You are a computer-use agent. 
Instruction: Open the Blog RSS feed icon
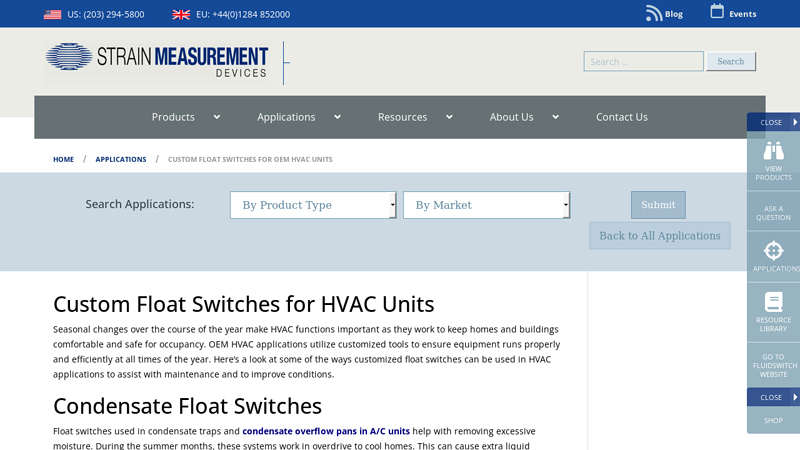(x=654, y=13)
